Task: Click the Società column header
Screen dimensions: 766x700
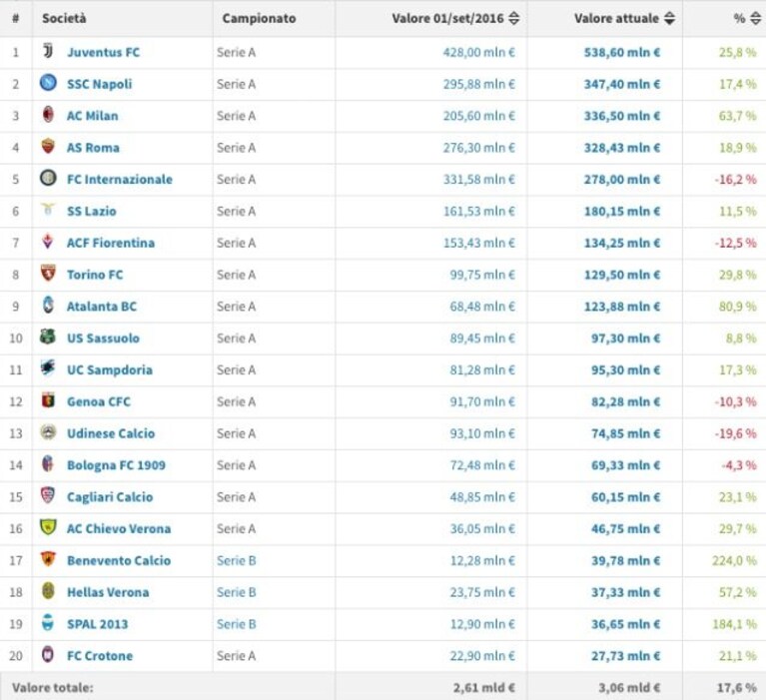Action: (x=64, y=19)
